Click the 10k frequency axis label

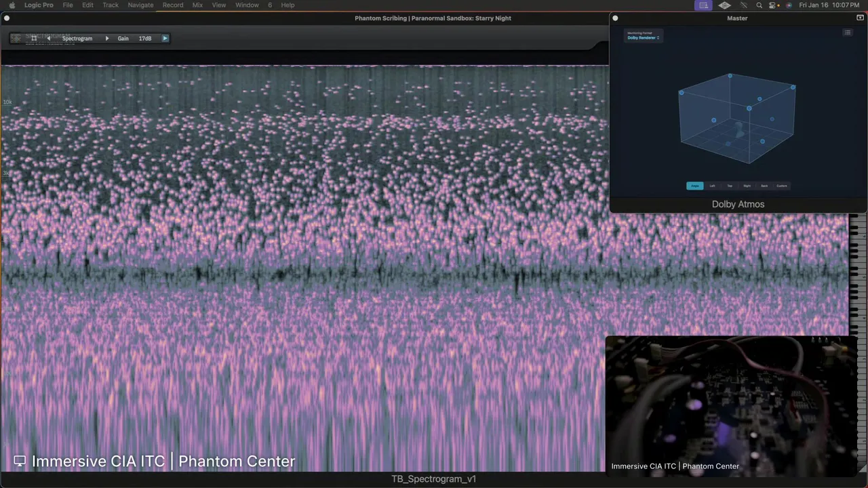point(7,102)
